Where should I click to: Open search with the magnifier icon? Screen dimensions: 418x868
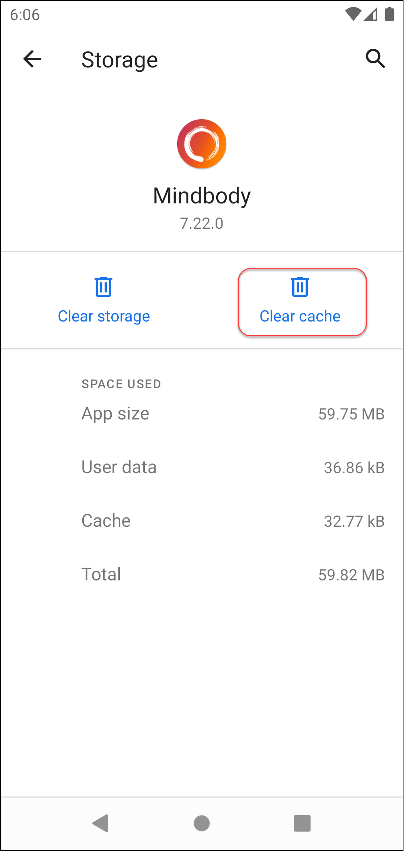click(375, 59)
